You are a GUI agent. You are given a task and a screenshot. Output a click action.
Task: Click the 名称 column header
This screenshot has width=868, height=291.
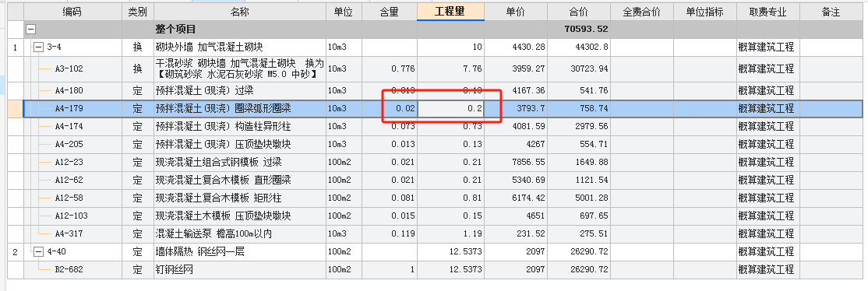click(240, 12)
